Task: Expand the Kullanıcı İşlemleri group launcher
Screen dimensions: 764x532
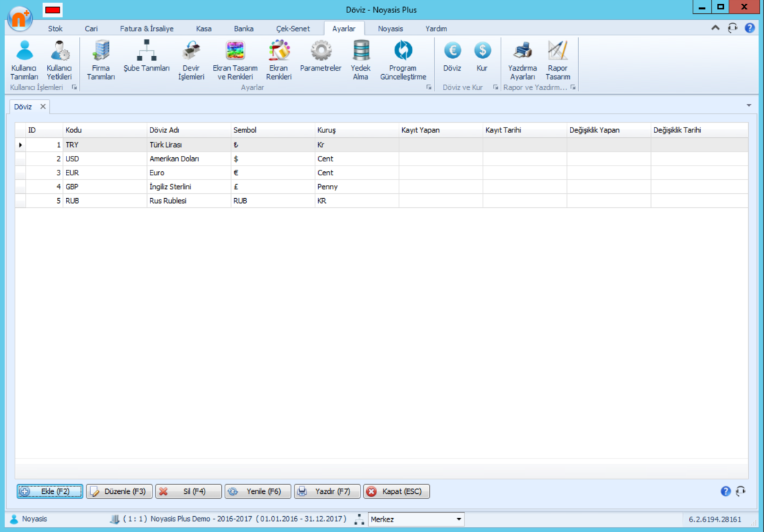Action: pyautogui.click(x=75, y=87)
